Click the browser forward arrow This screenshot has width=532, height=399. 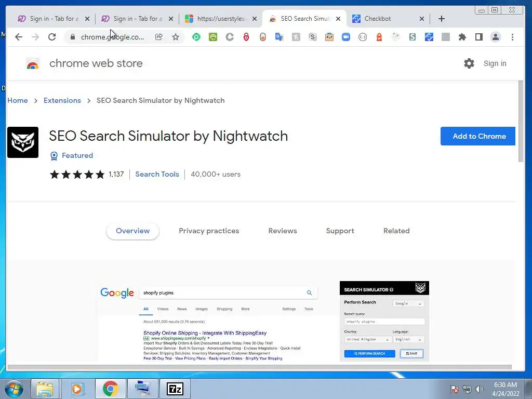point(35,37)
